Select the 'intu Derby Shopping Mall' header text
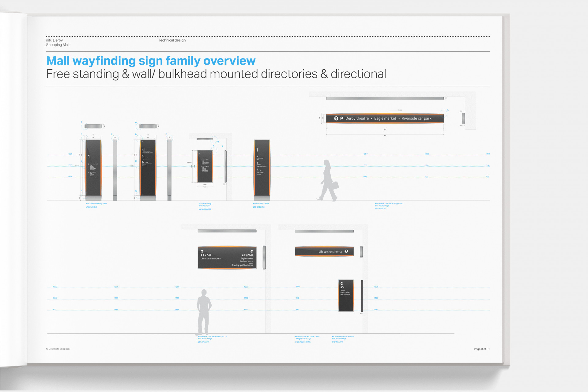The image size is (588, 392). (58, 42)
